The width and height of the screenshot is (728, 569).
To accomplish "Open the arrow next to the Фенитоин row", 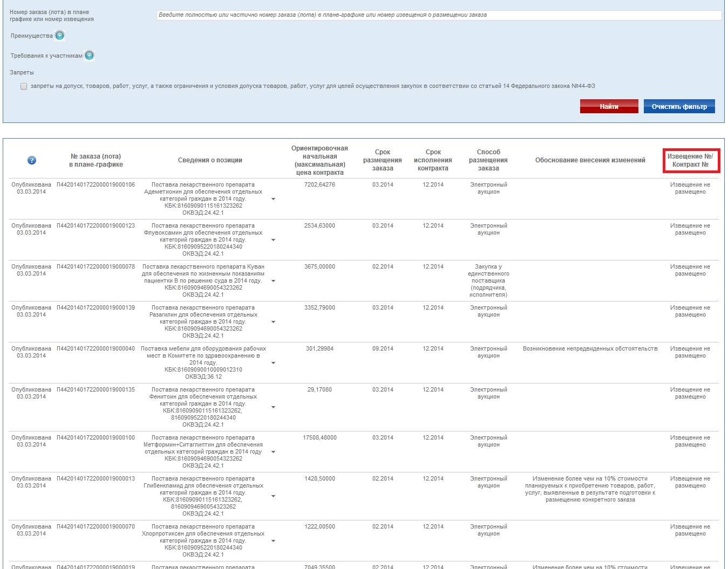I will [273, 407].
